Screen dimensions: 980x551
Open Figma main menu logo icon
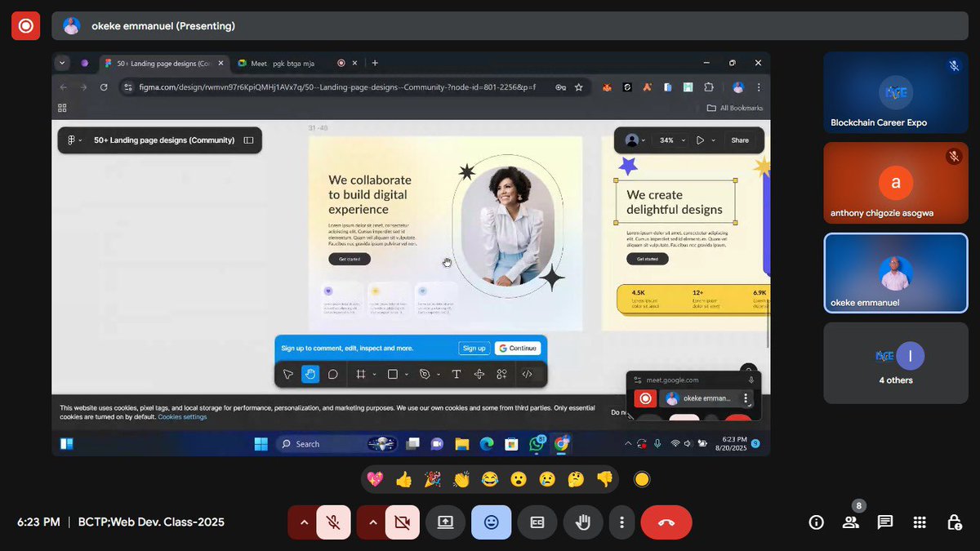(x=72, y=140)
